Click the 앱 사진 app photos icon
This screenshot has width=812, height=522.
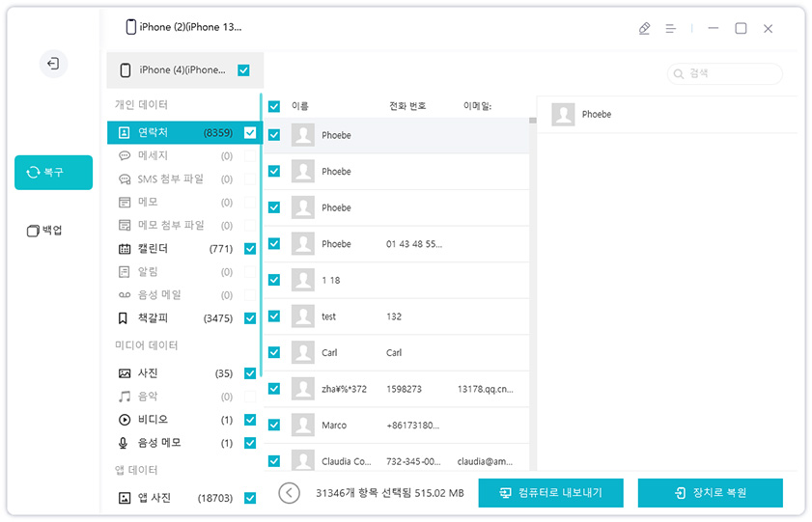(125, 498)
